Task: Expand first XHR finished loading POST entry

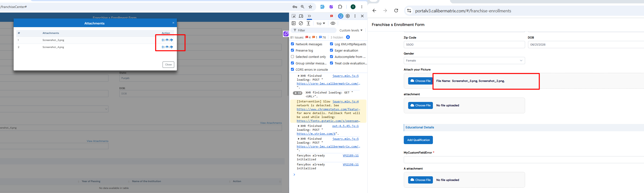Action: [x=298, y=76]
